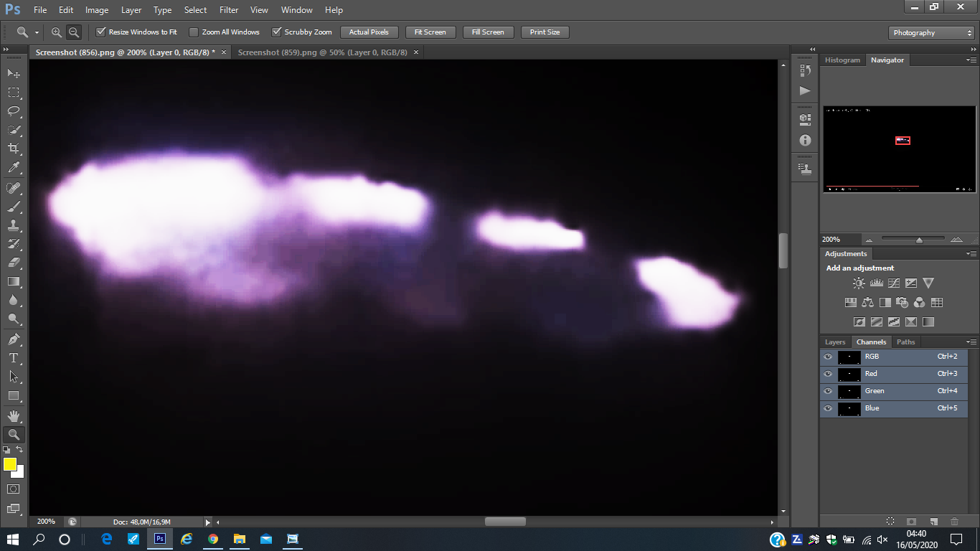
Task: Hide the Red channel visibility eye
Action: 828,374
